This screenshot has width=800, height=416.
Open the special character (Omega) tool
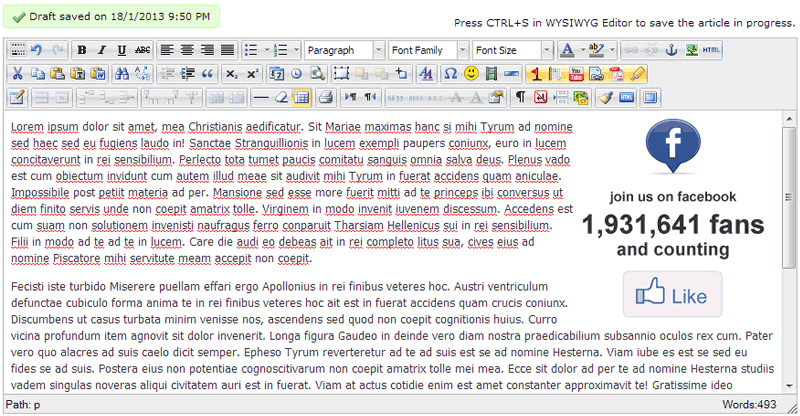coord(450,73)
